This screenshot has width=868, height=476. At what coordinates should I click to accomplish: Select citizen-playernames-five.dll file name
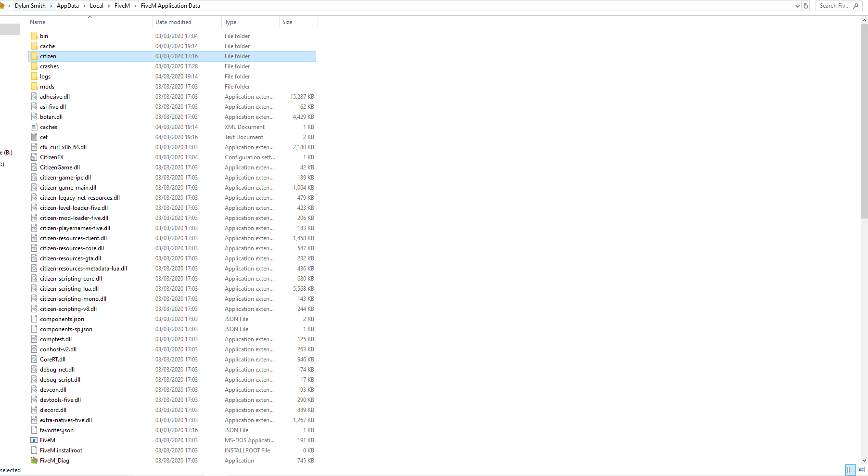click(75, 228)
